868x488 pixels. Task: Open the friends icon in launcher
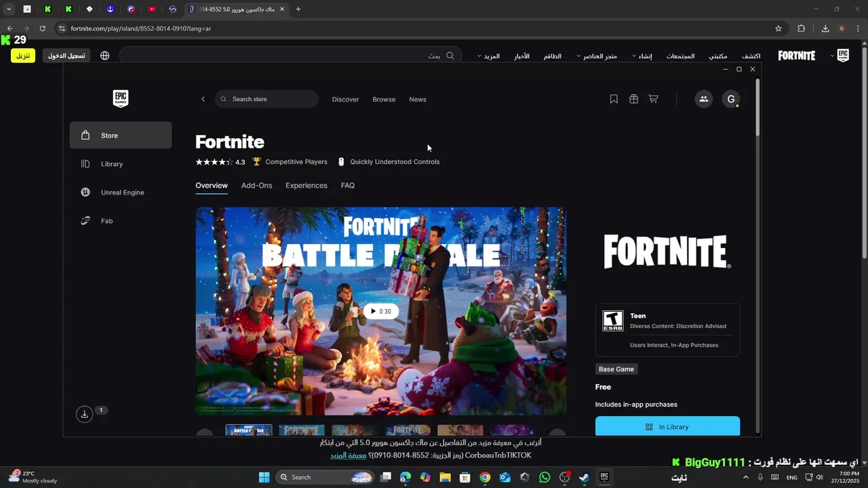pos(704,99)
